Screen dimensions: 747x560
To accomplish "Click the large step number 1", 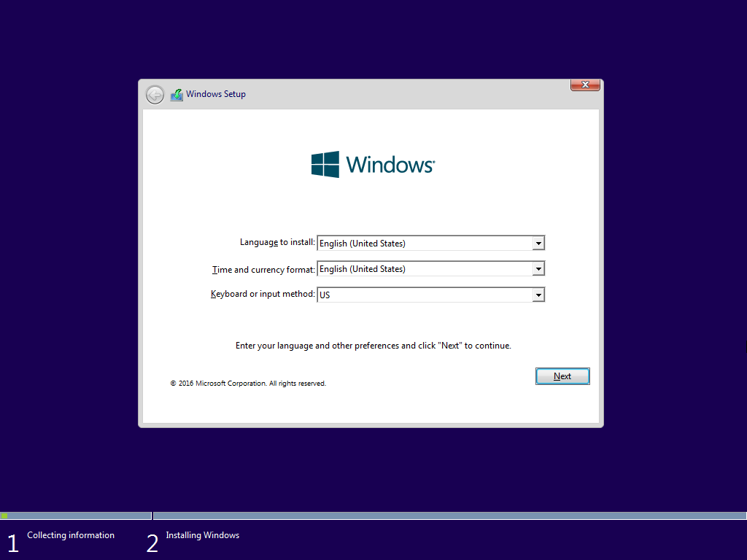I will [12, 543].
